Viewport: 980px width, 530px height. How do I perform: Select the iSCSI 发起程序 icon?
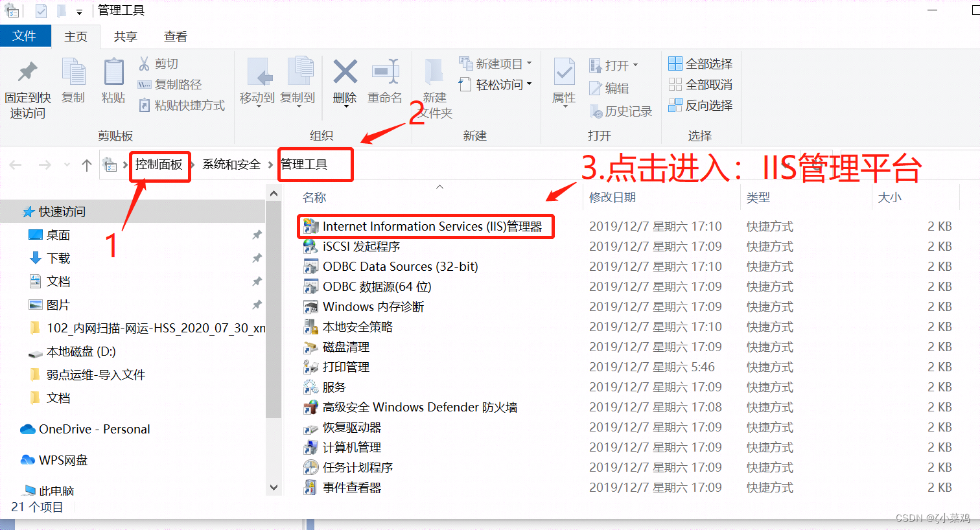tap(311, 246)
